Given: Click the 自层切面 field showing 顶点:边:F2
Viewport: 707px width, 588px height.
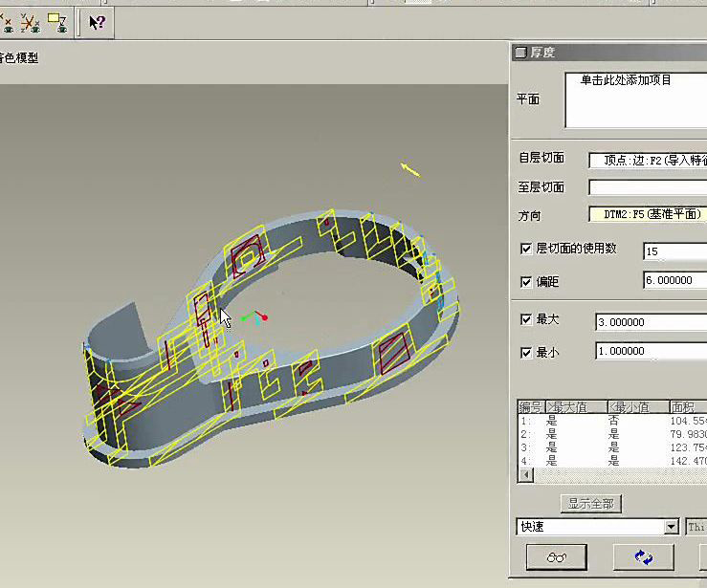Looking at the screenshot, I should coord(647,160).
